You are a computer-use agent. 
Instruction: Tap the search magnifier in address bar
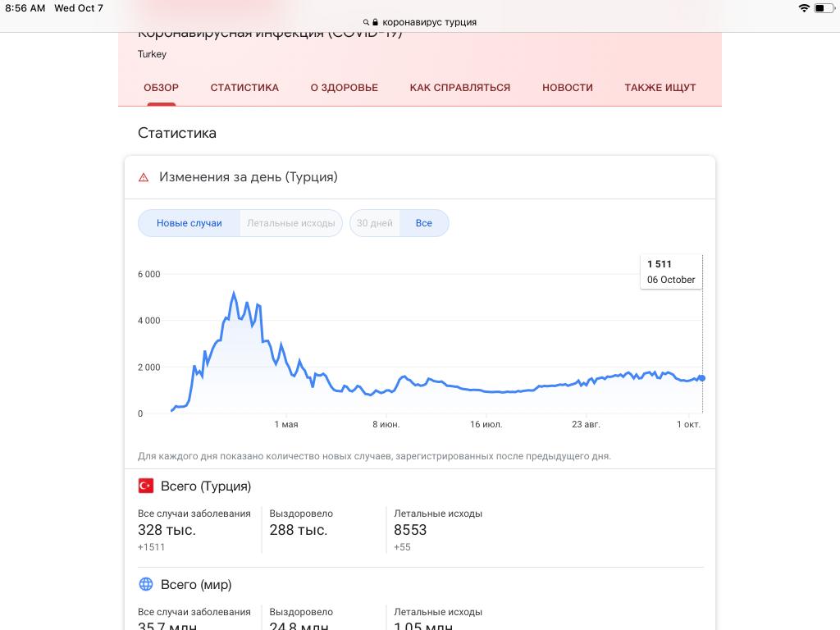(365, 23)
